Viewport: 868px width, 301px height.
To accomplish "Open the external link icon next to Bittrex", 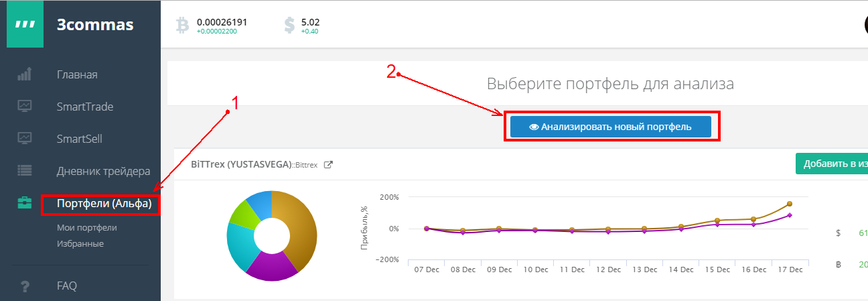I will (x=328, y=164).
